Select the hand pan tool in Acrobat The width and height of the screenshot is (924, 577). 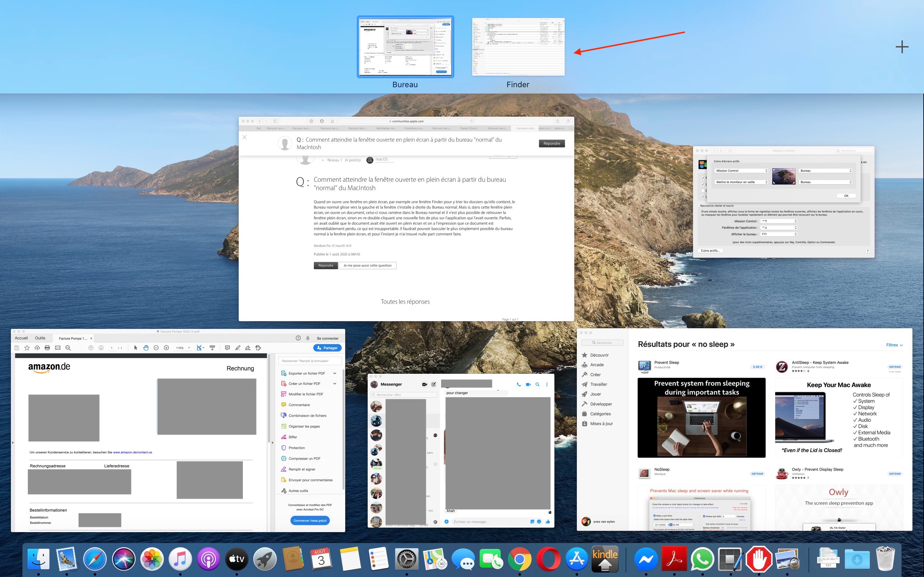point(146,348)
